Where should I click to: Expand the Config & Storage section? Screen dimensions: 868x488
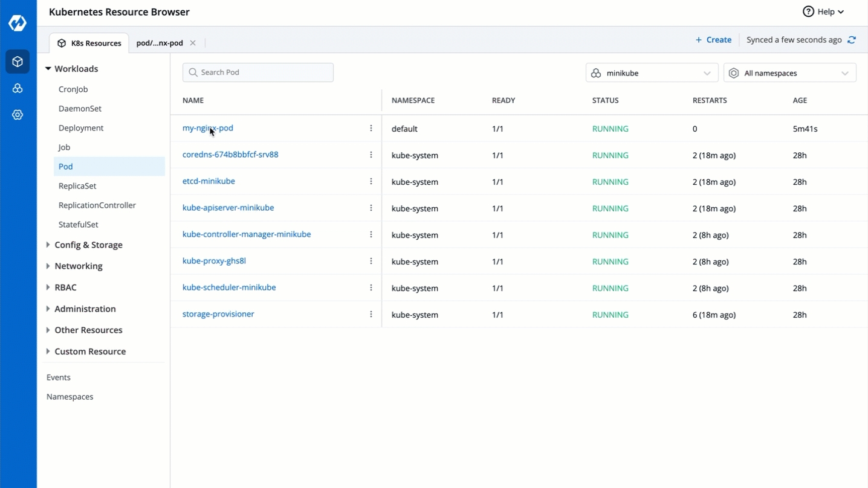88,245
